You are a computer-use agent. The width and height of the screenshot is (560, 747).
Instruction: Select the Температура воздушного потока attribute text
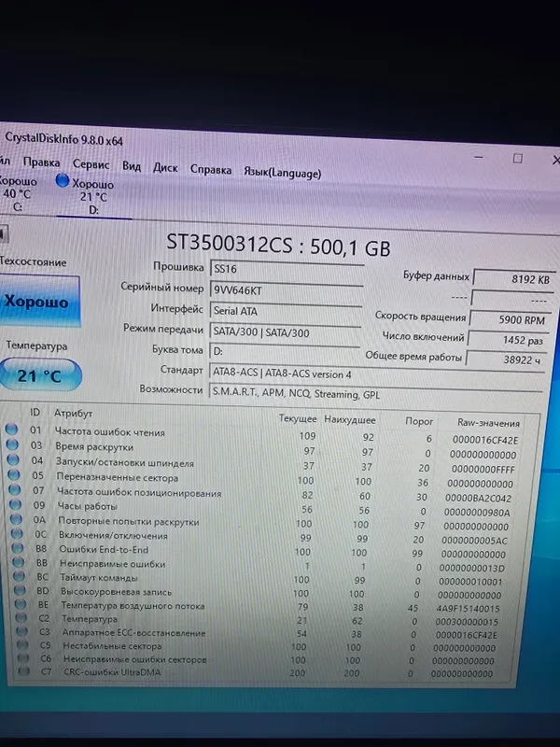pyautogui.click(x=133, y=605)
